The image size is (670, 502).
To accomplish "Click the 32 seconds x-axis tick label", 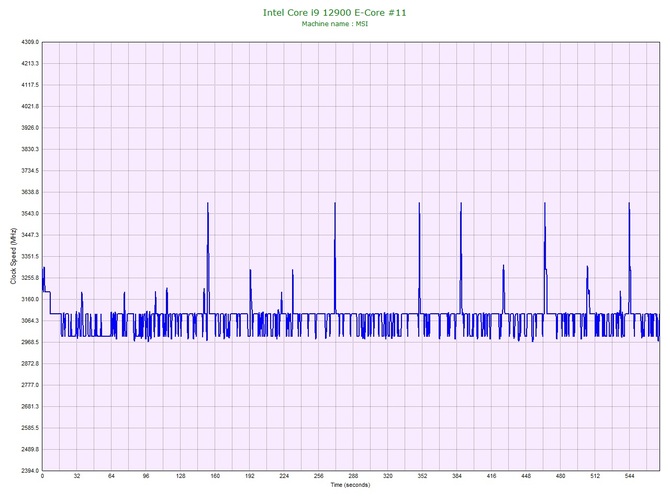I will click(x=77, y=476).
